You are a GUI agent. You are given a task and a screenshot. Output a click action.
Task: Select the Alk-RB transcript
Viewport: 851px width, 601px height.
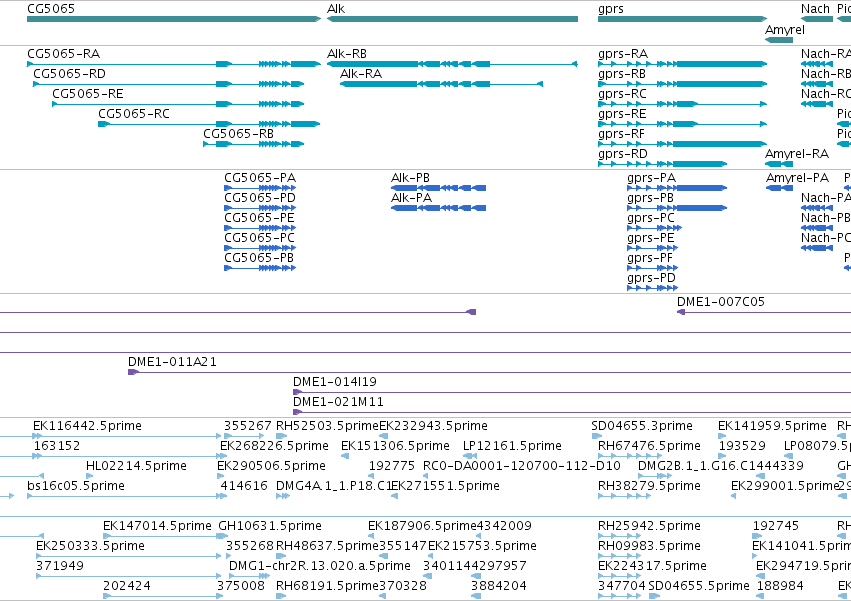coord(452,64)
